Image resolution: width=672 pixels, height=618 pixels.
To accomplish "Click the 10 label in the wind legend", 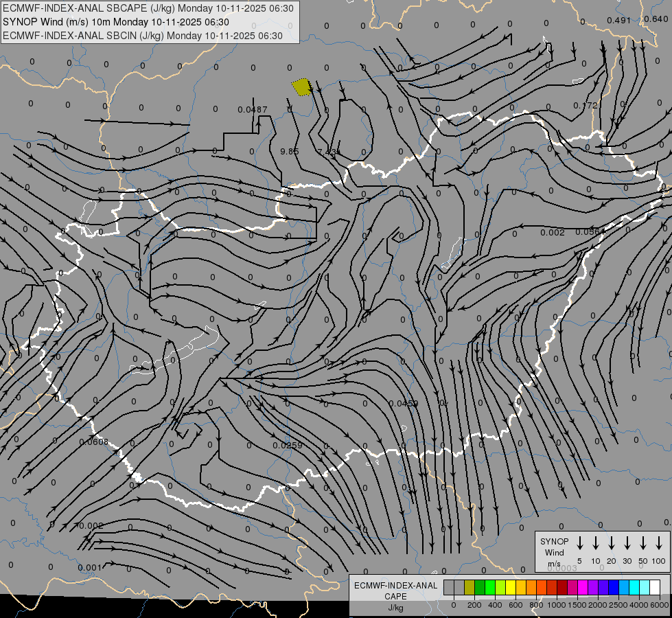I will pos(596,561).
